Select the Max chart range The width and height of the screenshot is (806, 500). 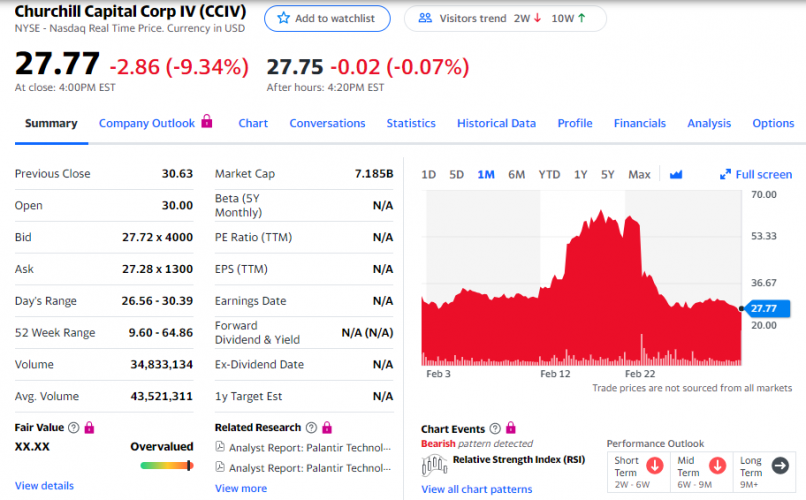click(x=639, y=175)
